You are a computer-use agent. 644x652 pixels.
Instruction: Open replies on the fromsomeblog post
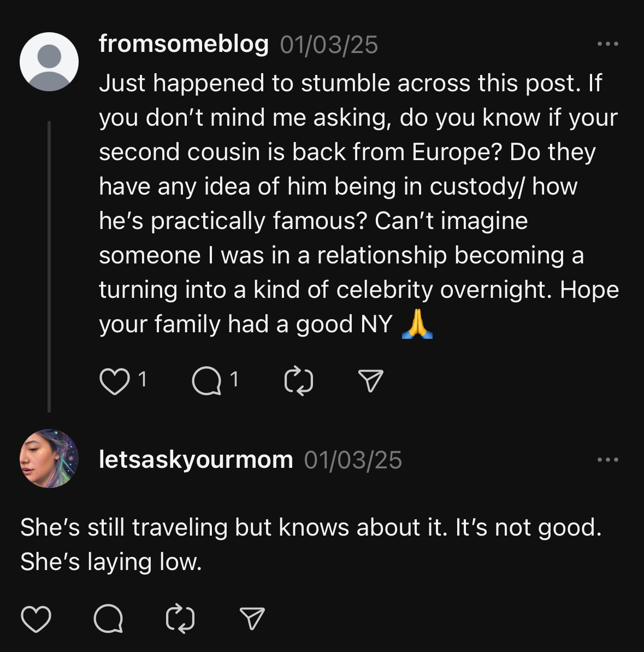point(206,381)
